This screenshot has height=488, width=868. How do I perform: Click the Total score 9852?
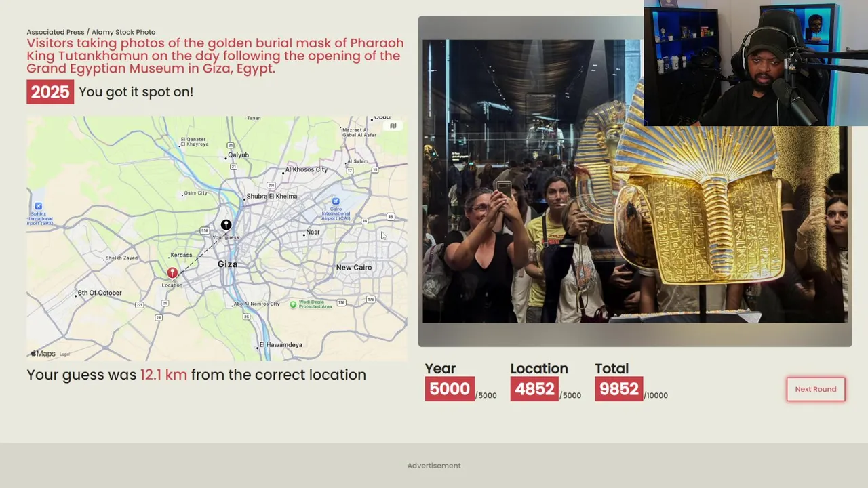[x=618, y=389]
